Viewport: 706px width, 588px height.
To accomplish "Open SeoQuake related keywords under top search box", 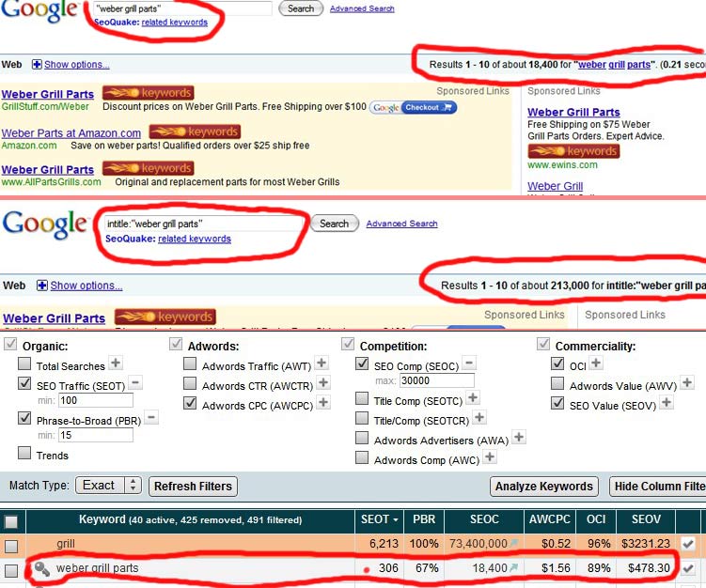I will click(x=175, y=23).
